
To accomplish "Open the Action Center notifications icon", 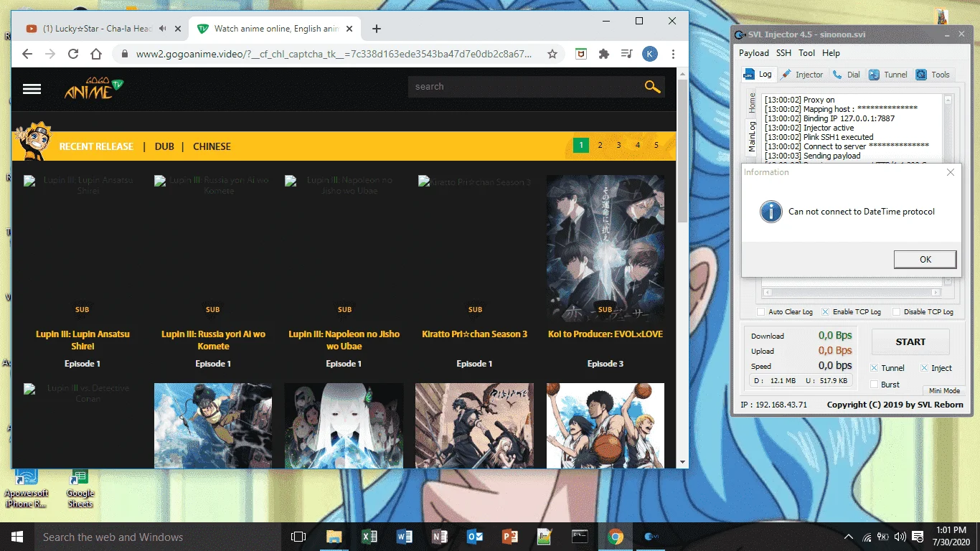I will click(x=917, y=537).
